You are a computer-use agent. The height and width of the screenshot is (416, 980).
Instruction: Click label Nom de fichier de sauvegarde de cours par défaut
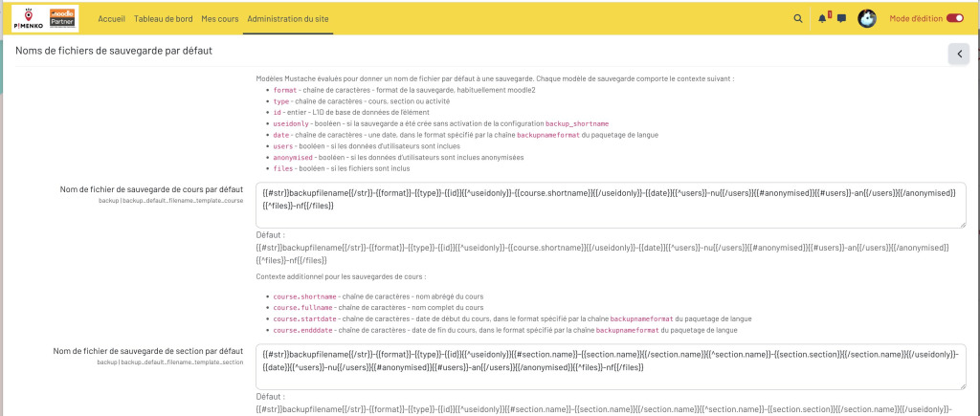[x=151, y=189]
